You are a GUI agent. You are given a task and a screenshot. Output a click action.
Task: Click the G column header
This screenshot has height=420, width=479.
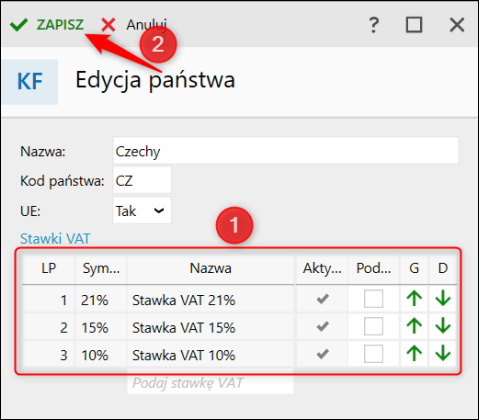click(x=414, y=268)
